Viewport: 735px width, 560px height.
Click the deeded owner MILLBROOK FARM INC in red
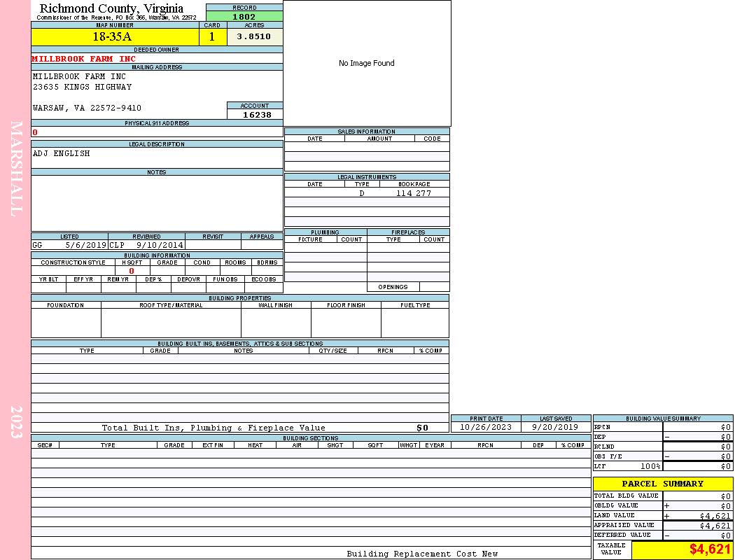(83, 59)
